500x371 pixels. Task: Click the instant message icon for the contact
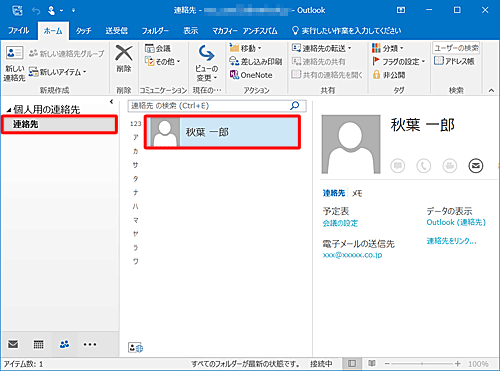[x=398, y=165]
